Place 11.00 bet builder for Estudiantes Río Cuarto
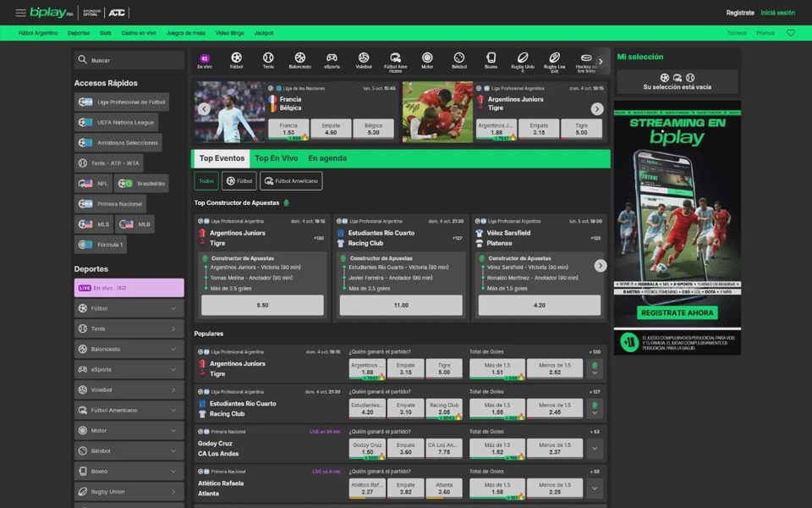This screenshot has height=508, width=812. click(x=401, y=306)
